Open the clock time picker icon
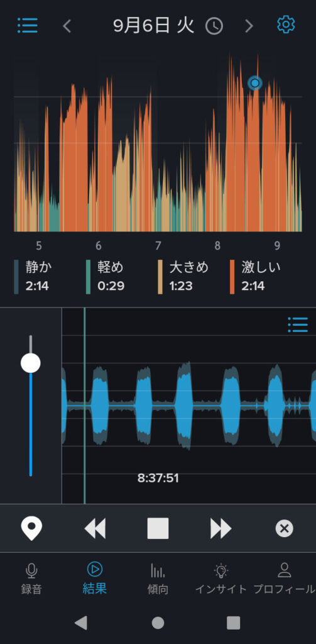 pyautogui.click(x=214, y=26)
